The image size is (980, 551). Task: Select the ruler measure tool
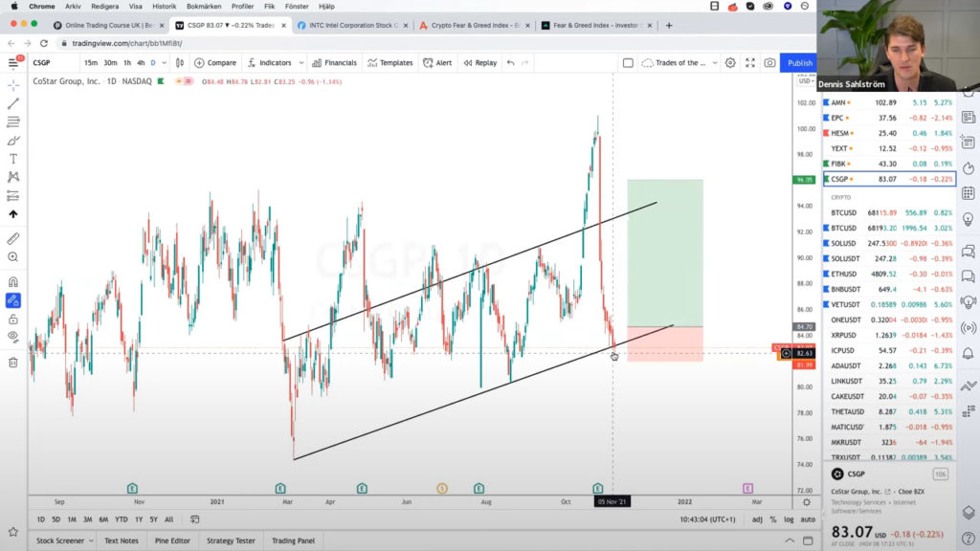click(13, 238)
